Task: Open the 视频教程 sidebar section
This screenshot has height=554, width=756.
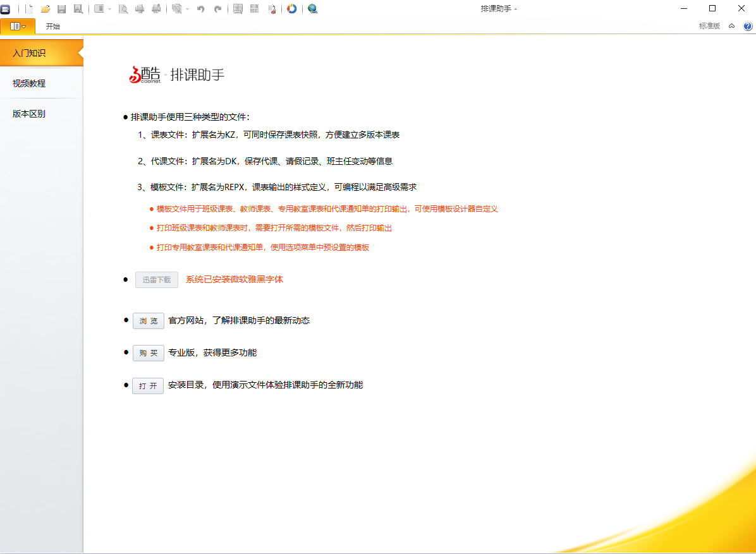Action: [28, 83]
